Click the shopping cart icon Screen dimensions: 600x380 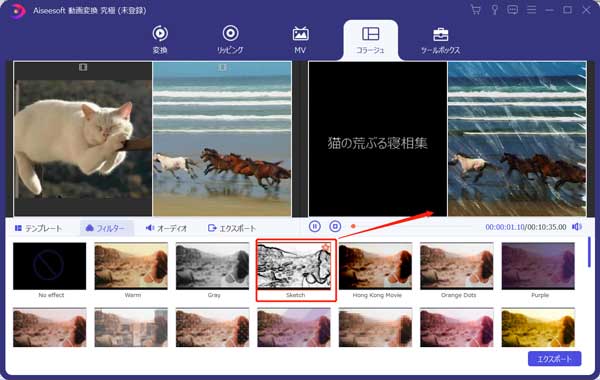pyautogui.click(x=476, y=10)
